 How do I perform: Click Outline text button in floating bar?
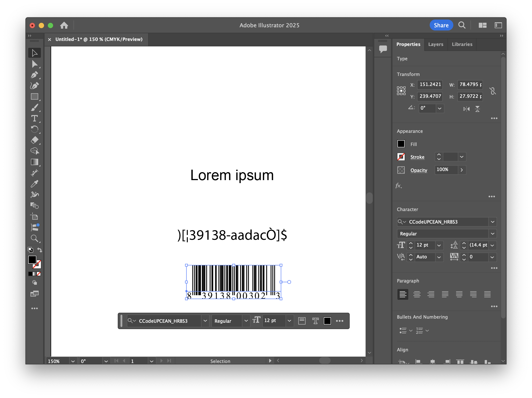pos(315,321)
